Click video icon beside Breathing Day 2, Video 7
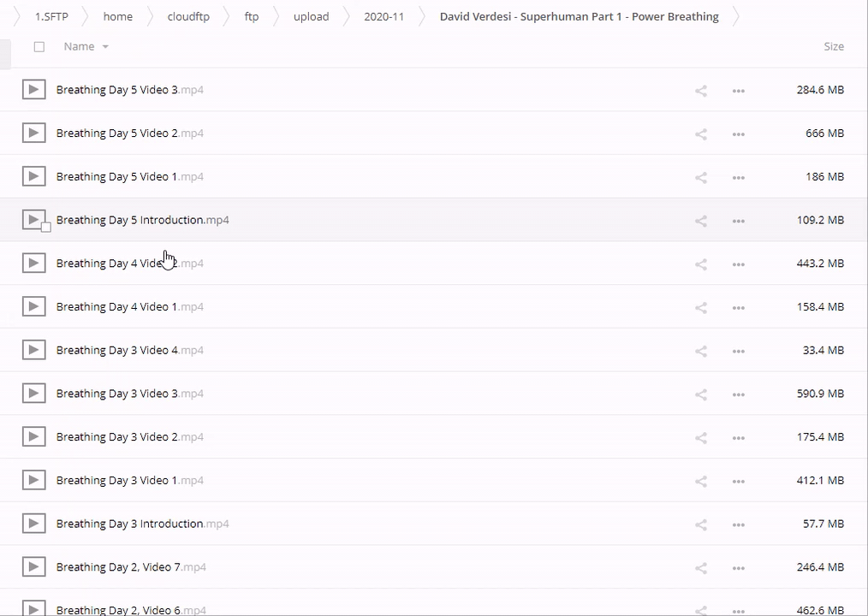 [33, 566]
